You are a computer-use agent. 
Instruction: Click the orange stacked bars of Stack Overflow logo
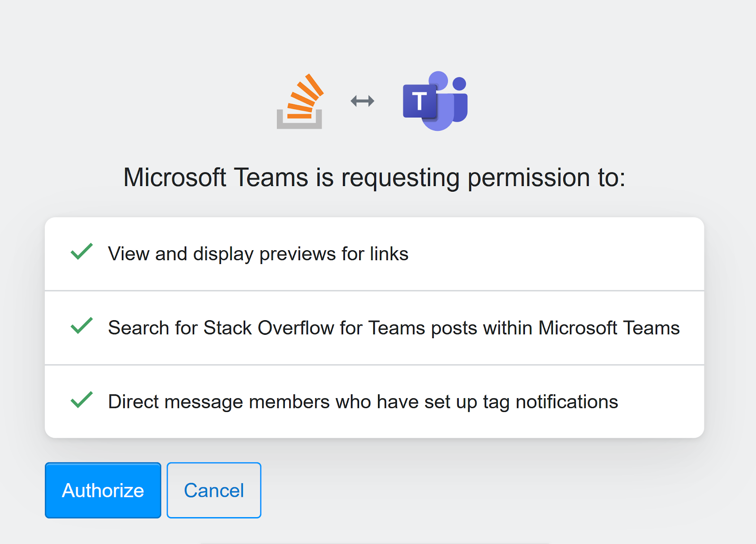[306, 97]
